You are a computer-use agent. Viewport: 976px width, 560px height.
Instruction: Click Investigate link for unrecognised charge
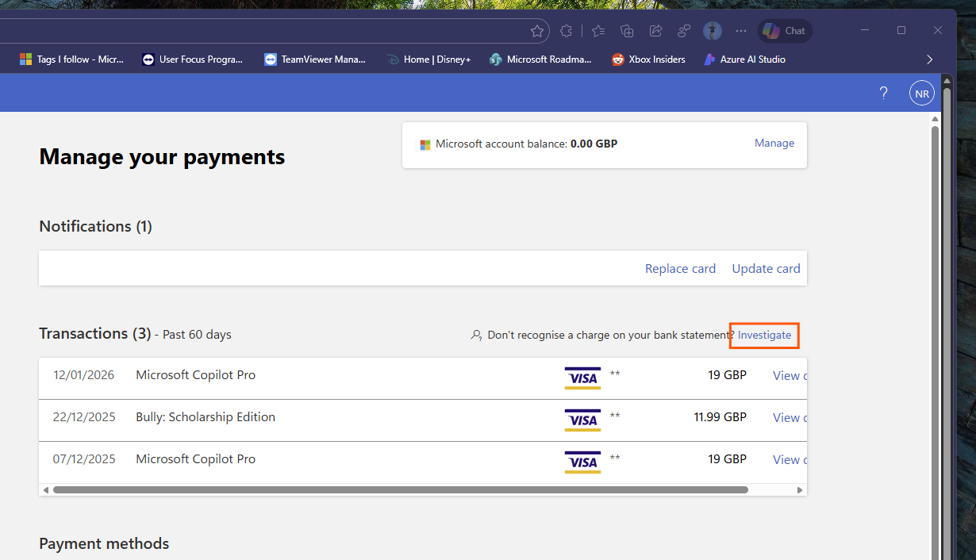pos(764,336)
